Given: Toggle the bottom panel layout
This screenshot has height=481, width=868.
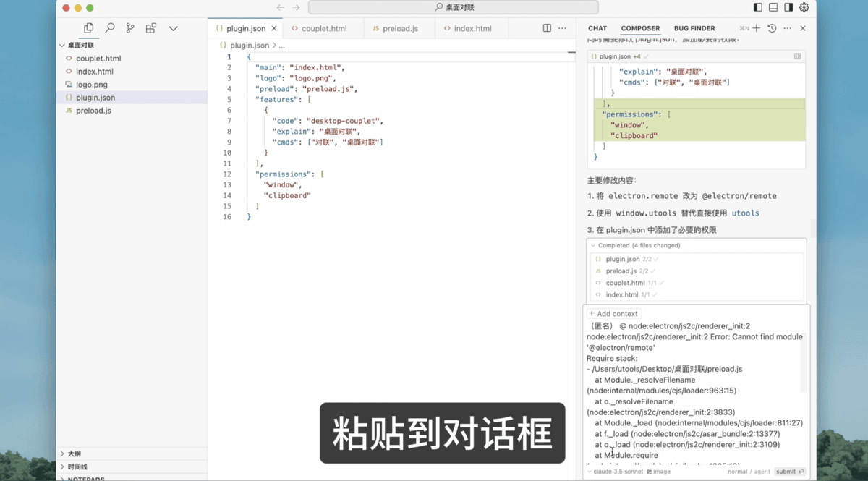Looking at the screenshot, I should [773, 7].
